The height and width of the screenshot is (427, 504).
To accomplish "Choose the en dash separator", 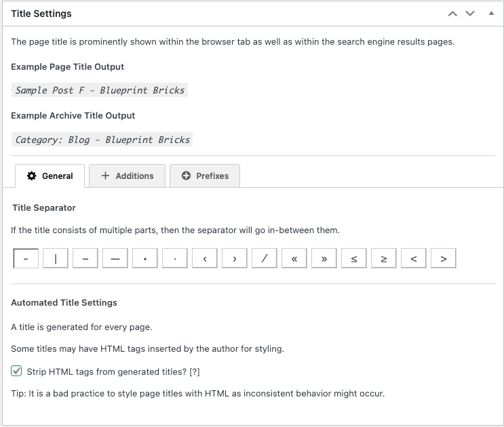I will (x=85, y=258).
